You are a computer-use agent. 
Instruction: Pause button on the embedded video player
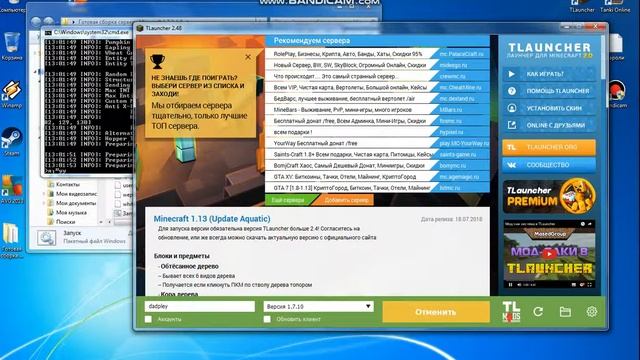(510, 284)
